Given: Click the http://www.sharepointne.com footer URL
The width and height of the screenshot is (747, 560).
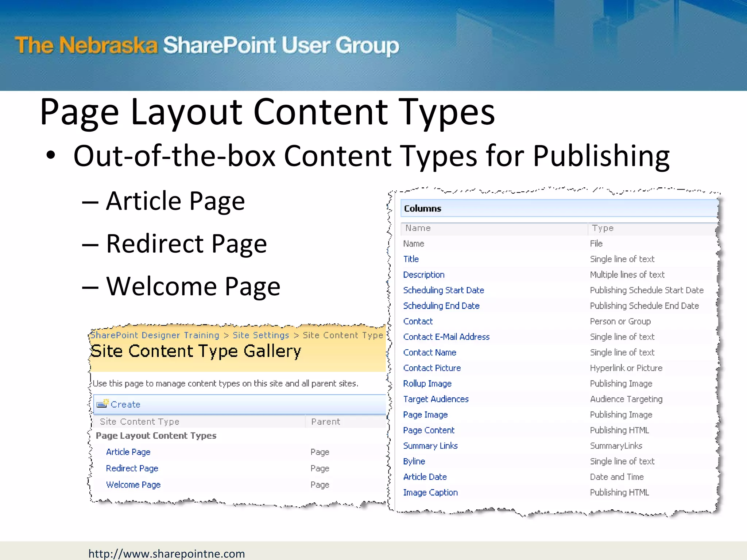Looking at the screenshot, I should (x=166, y=553).
